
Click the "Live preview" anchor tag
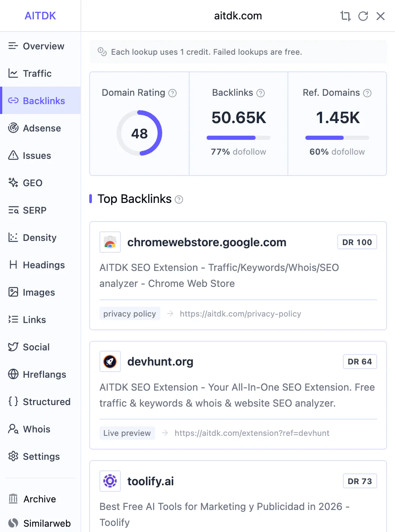pos(127,433)
